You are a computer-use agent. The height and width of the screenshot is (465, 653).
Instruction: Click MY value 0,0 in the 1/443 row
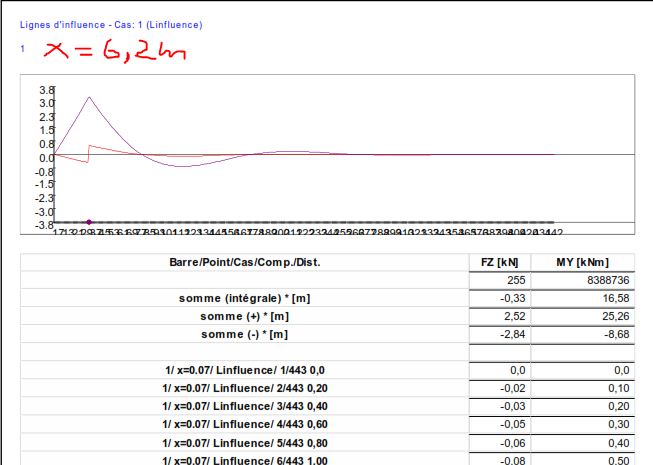click(x=582, y=370)
